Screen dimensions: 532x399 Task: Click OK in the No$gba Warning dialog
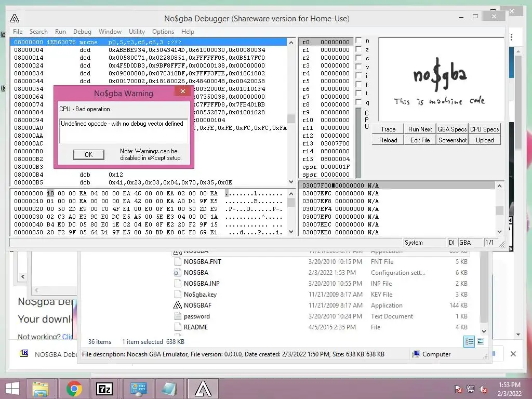pos(88,155)
